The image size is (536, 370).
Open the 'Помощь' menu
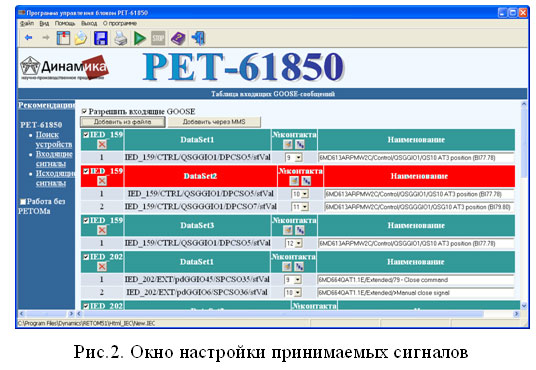click(x=65, y=23)
